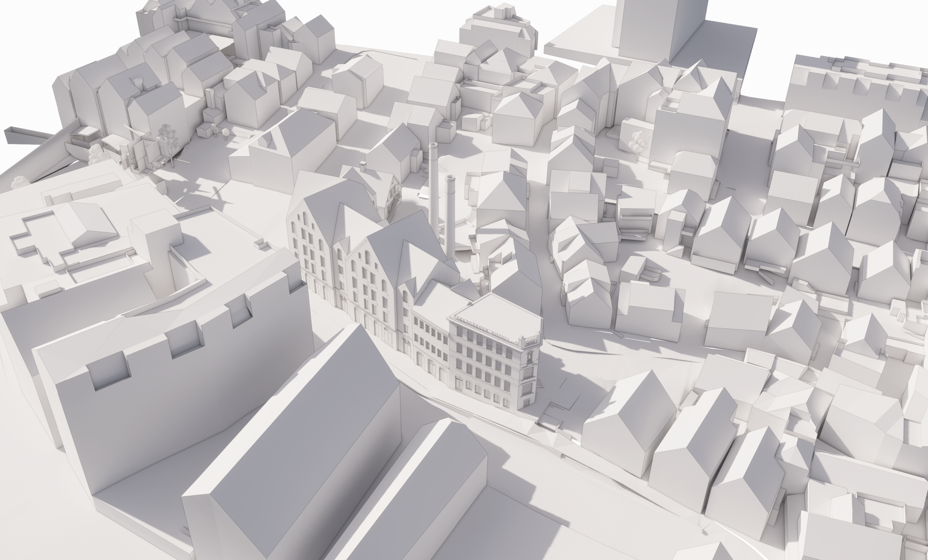This screenshot has width=928, height=560.
Task: Click the hotel's ground-floor corner entrance door
Action: 526,403
